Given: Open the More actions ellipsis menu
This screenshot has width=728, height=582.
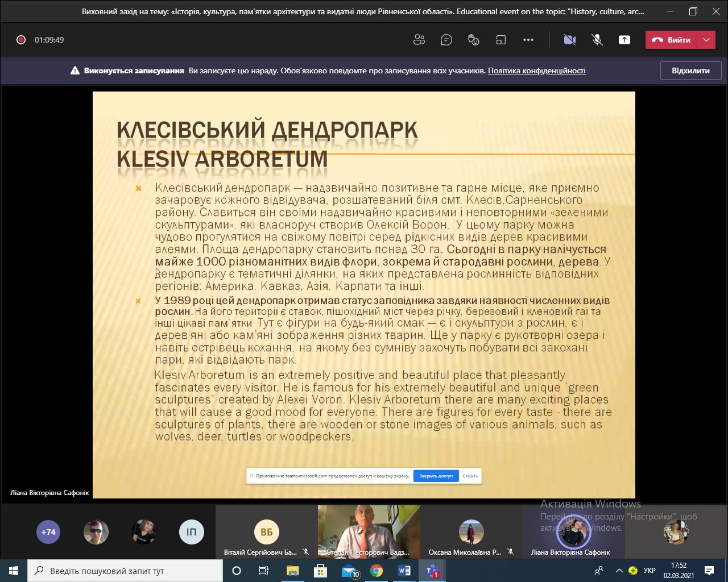Looking at the screenshot, I should pos(528,40).
